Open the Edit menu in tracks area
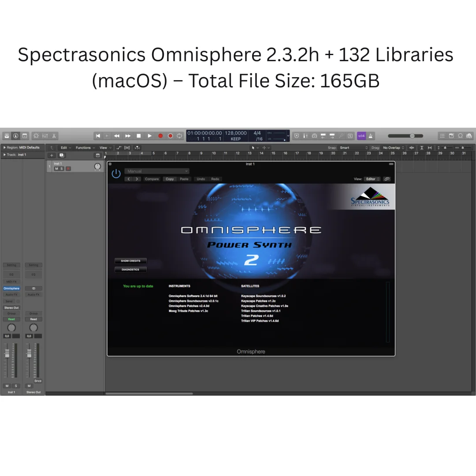 coord(65,148)
